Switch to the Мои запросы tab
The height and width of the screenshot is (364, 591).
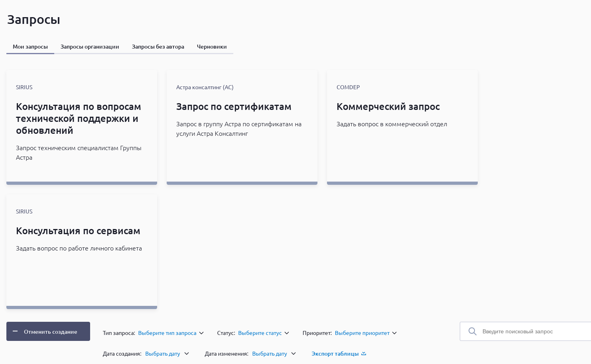point(30,47)
